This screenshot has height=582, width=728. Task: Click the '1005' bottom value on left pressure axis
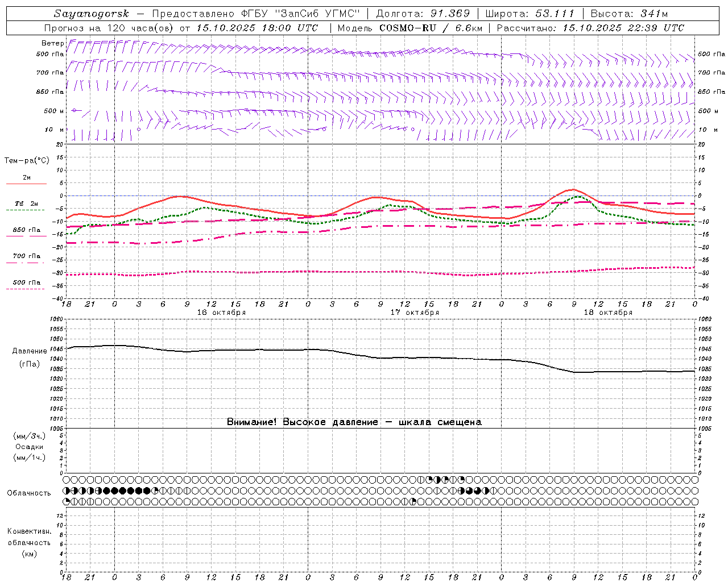[56, 428]
